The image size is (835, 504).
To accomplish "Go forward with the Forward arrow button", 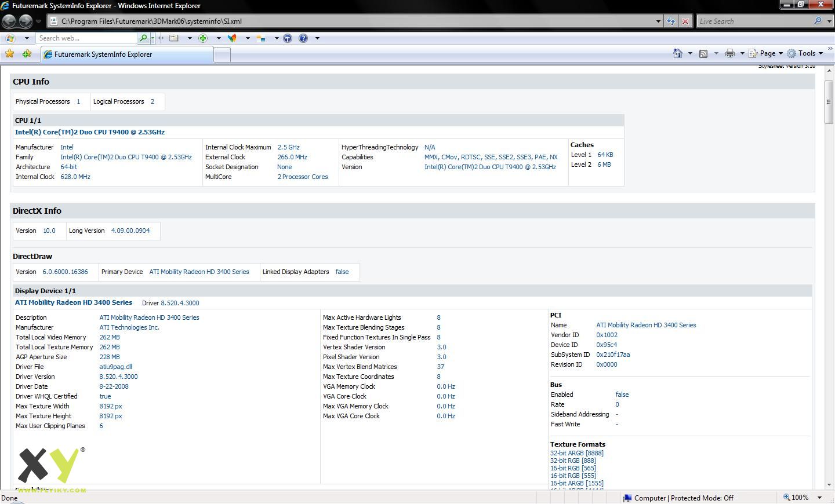I will (26, 21).
